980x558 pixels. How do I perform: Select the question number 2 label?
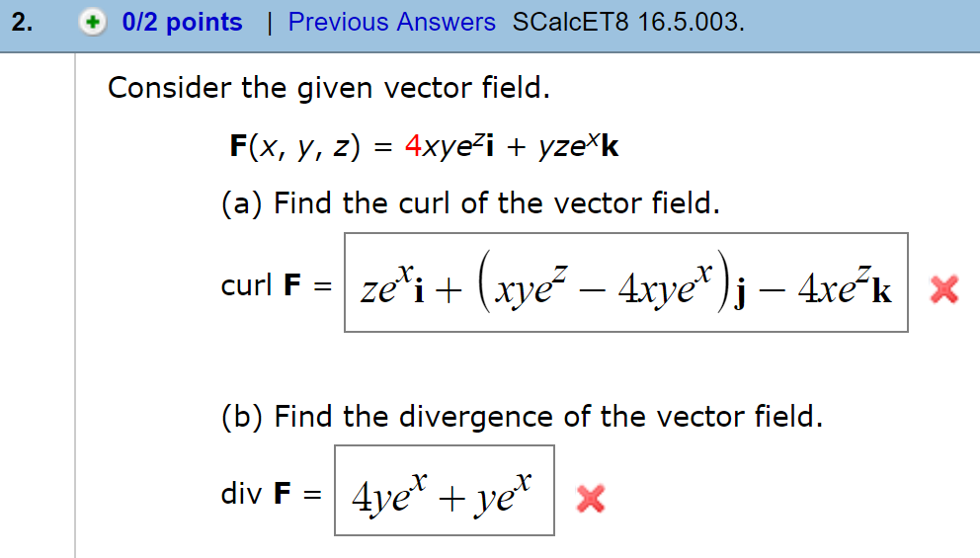point(22,23)
